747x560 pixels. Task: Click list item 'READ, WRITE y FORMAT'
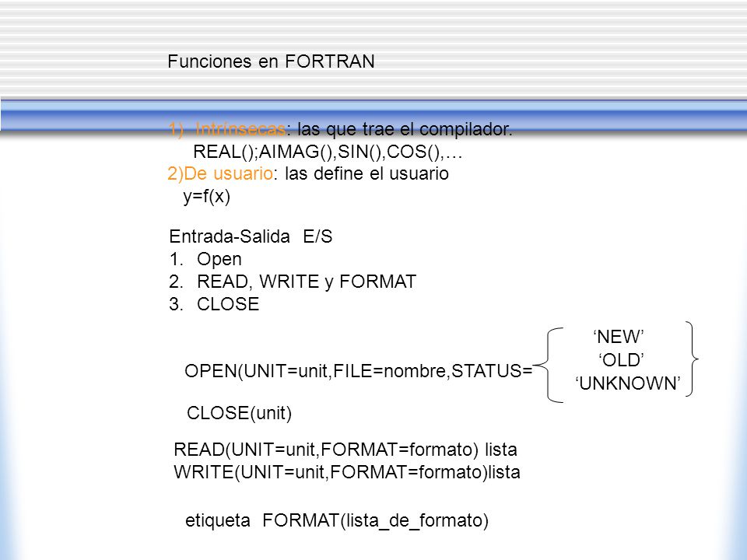point(307,282)
